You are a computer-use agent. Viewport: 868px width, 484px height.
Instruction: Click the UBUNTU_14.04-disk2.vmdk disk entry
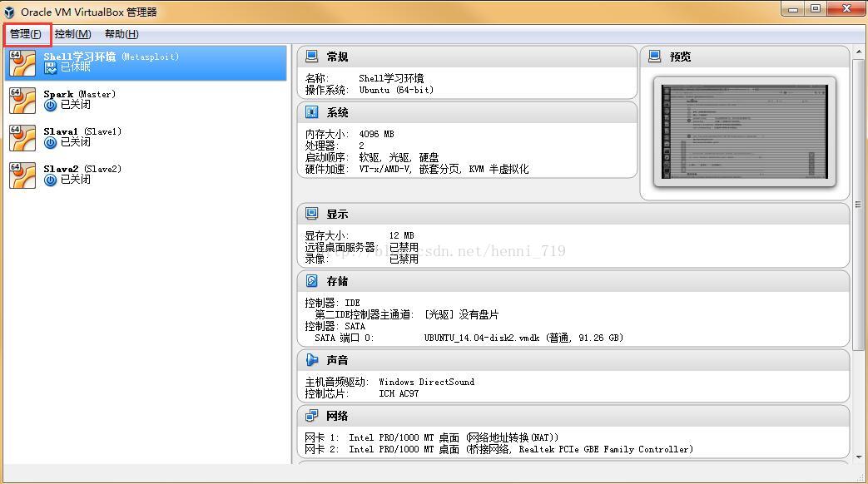[x=523, y=338]
